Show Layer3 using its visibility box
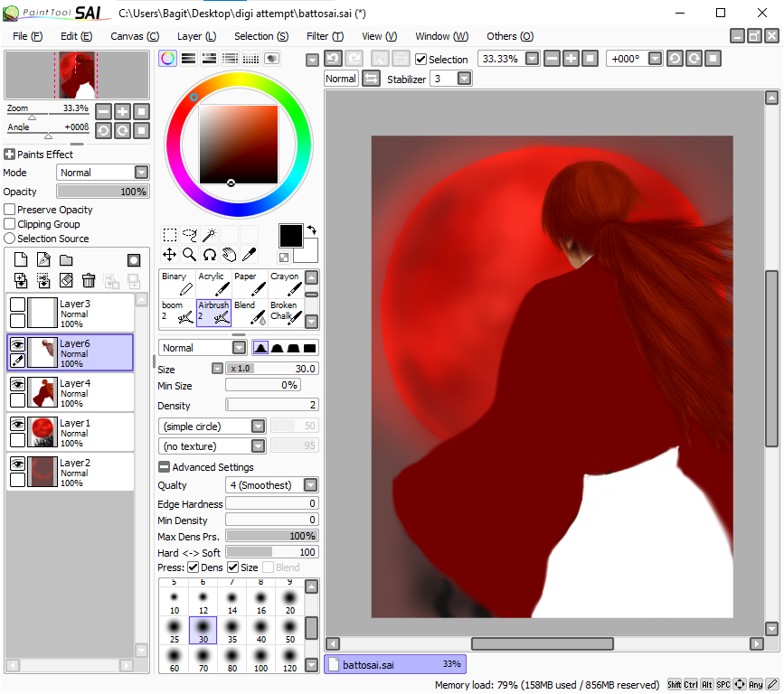Viewport: 784px width, 694px height. coord(17,305)
